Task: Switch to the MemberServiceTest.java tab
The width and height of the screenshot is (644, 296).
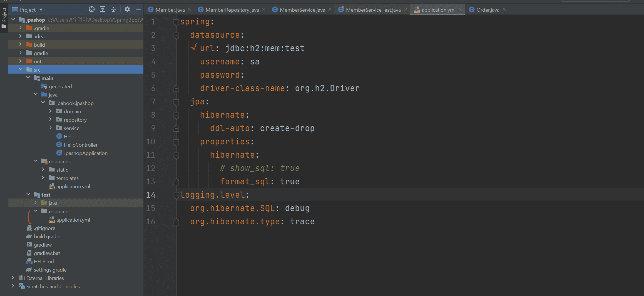Action: tap(373, 10)
